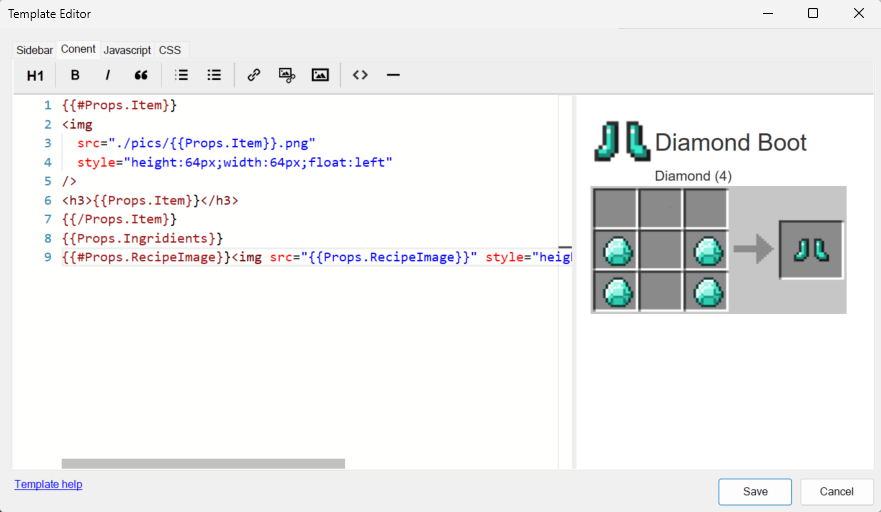881x512 pixels.
Task: Open the CSS tab
Action: [170, 50]
